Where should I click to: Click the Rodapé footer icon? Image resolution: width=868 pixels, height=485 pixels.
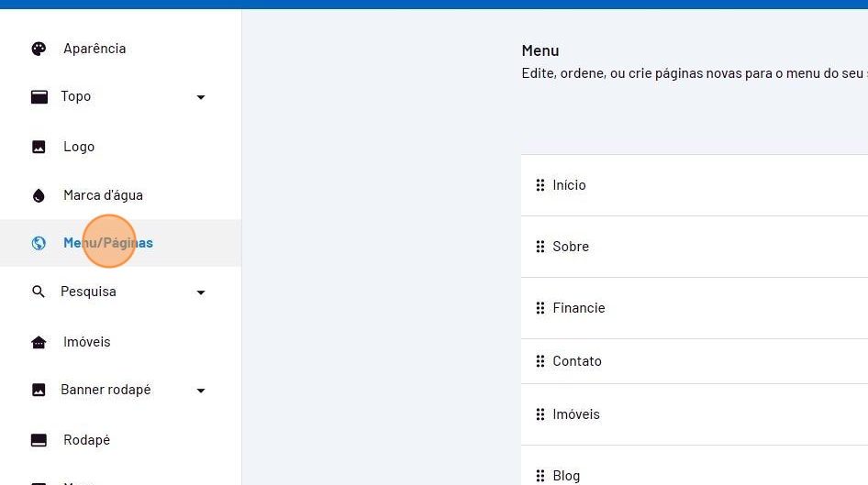39,440
